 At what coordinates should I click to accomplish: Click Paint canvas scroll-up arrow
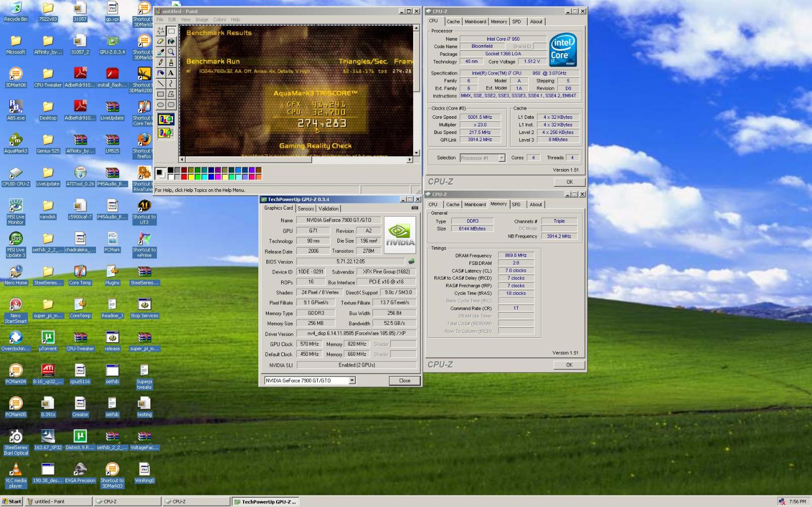[417, 27]
